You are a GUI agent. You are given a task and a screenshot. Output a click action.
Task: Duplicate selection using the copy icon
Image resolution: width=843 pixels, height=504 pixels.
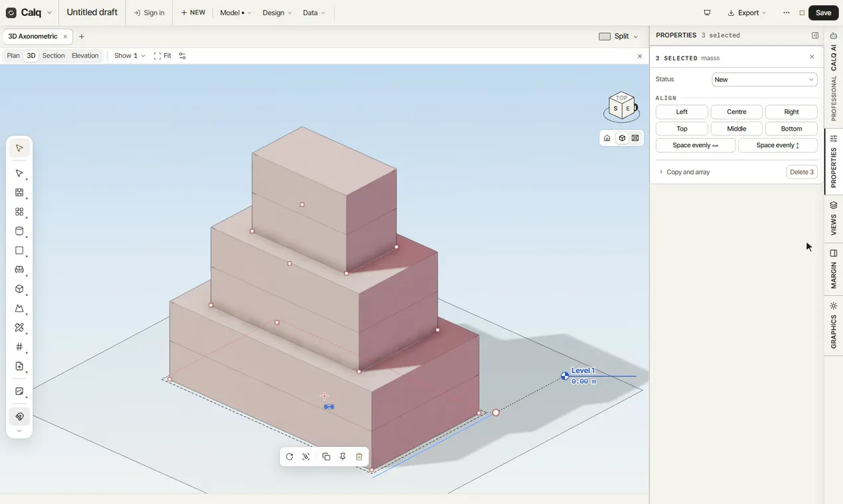326,457
